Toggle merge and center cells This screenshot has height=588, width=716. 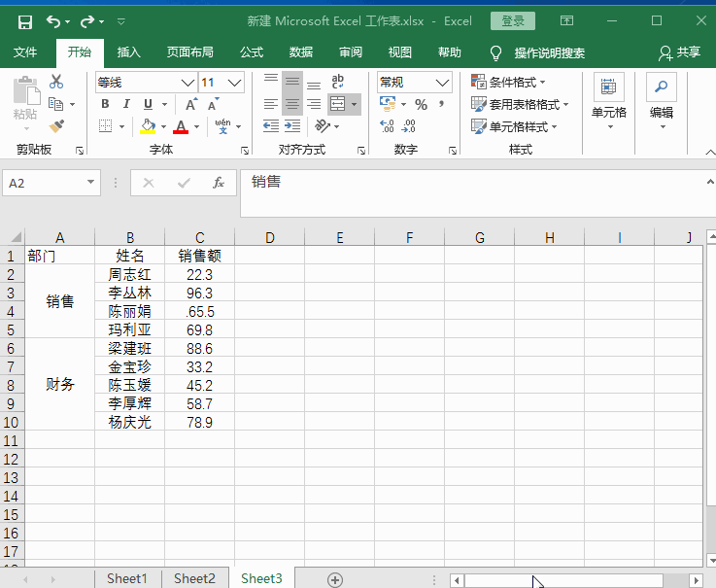(338, 104)
